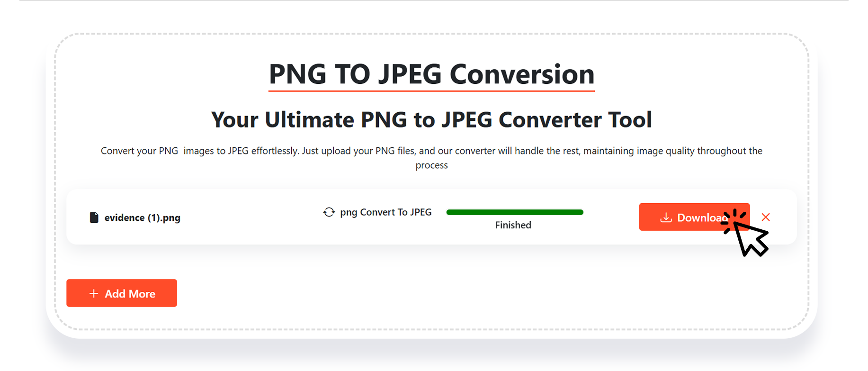
Task: Click the PNG TO JPEG Conversion heading
Action: tap(431, 74)
